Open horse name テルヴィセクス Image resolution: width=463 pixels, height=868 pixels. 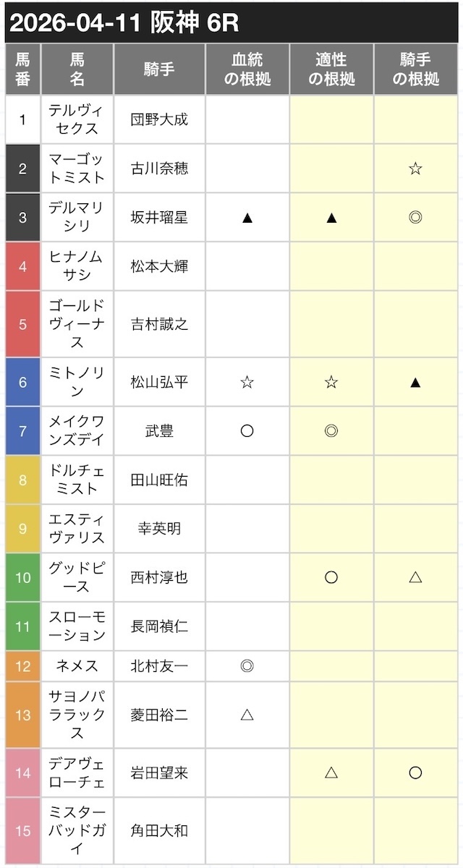point(77,119)
